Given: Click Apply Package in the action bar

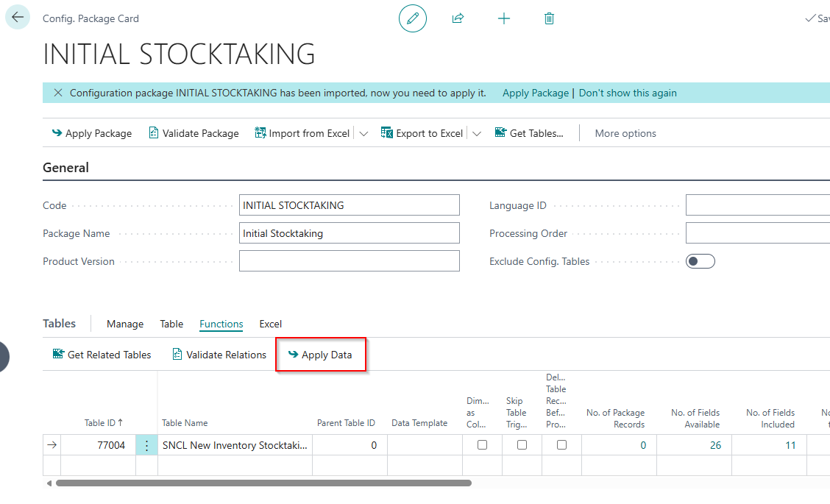Looking at the screenshot, I should (91, 133).
